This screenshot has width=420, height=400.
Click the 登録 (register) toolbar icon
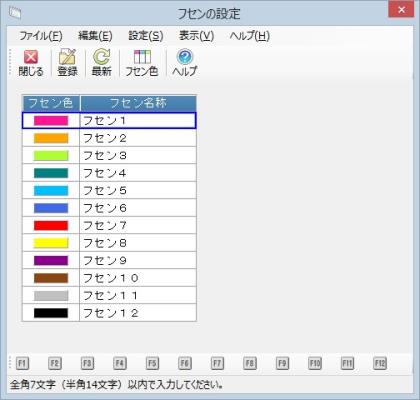coord(68,63)
